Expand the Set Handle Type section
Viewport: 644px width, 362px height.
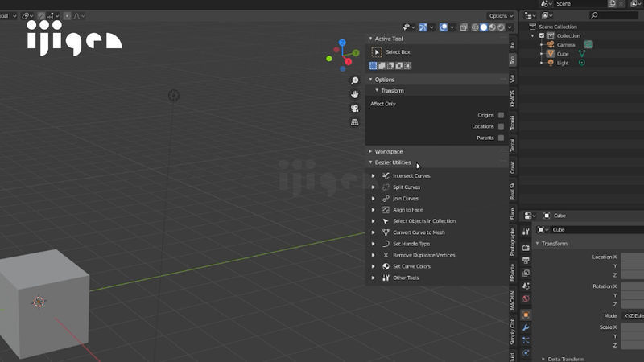click(374, 244)
